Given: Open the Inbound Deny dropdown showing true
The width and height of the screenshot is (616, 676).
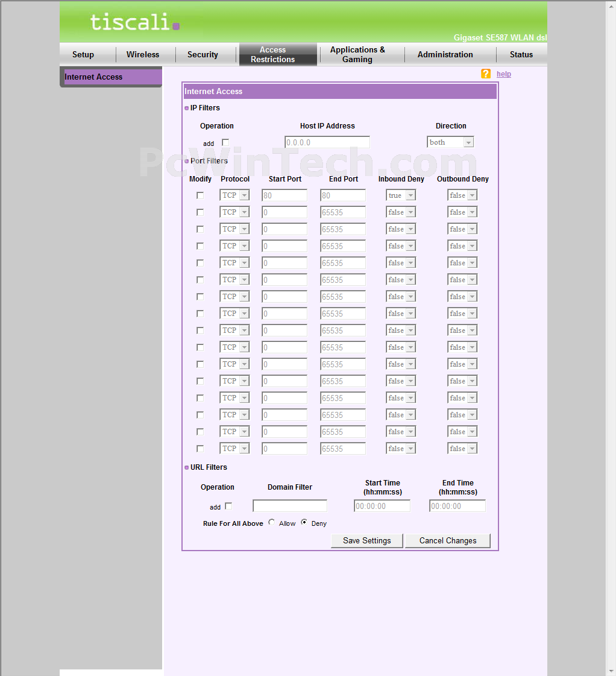Looking at the screenshot, I should tap(401, 195).
